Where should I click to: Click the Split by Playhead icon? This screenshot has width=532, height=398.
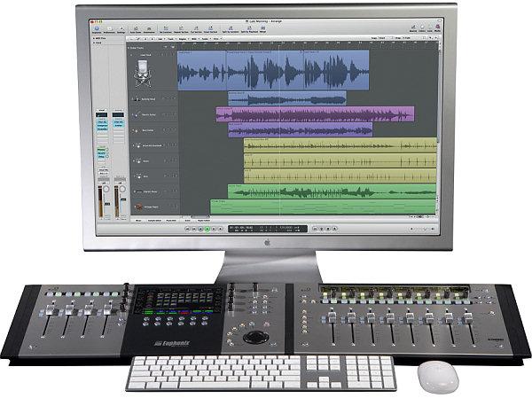pyautogui.click(x=249, y=29)
